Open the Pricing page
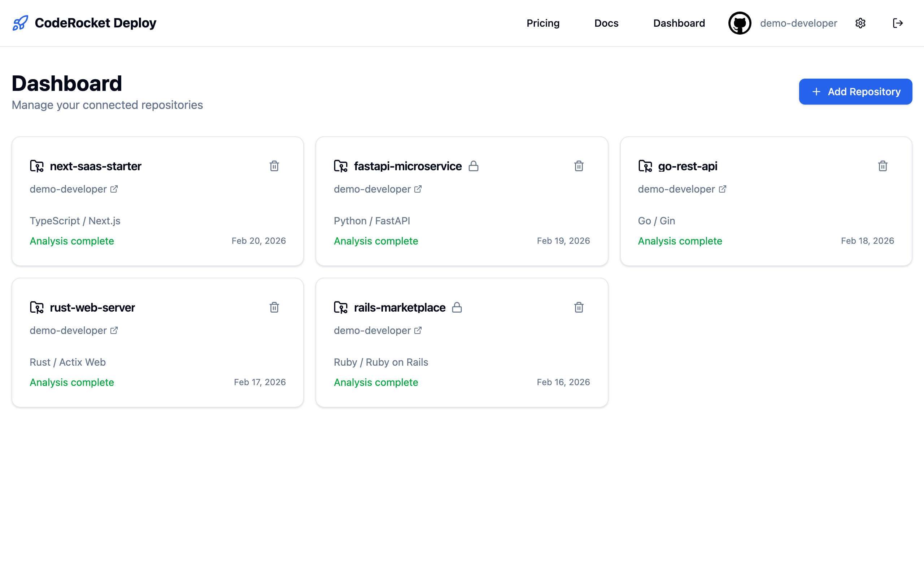Screen dimensions: 924x577 (x=542, y=23)
